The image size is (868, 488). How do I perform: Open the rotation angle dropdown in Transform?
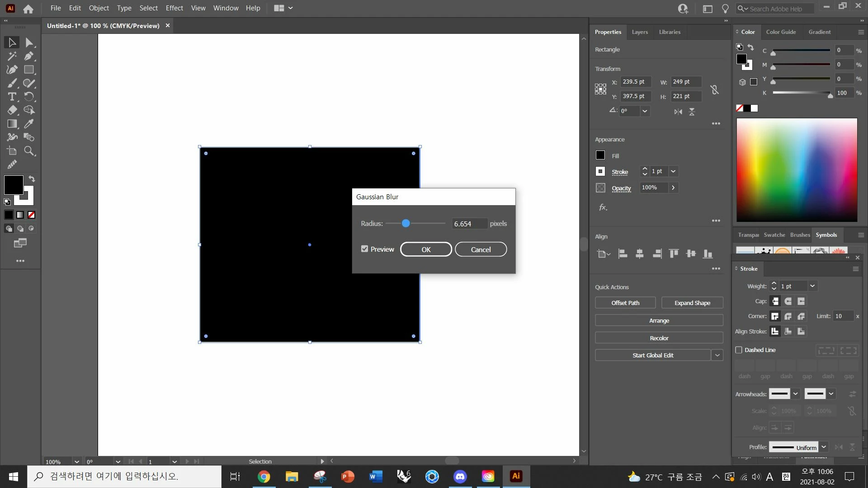645,111
